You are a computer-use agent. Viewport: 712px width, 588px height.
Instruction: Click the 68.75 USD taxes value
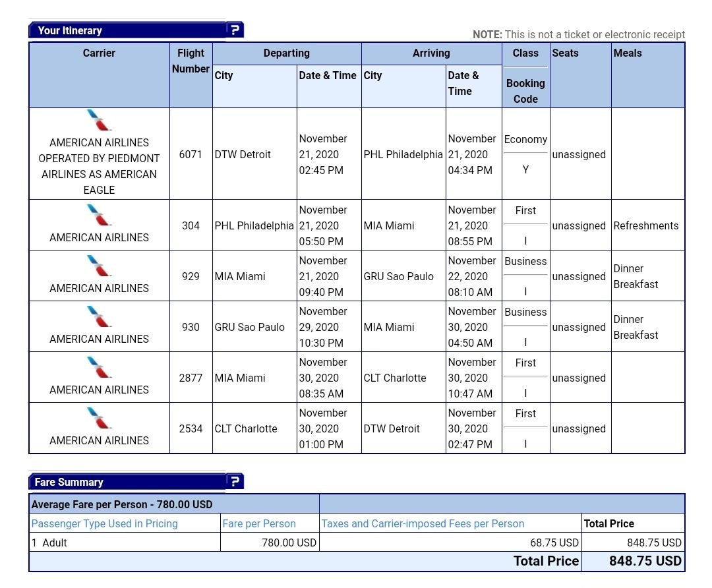(x=554, y=543)
